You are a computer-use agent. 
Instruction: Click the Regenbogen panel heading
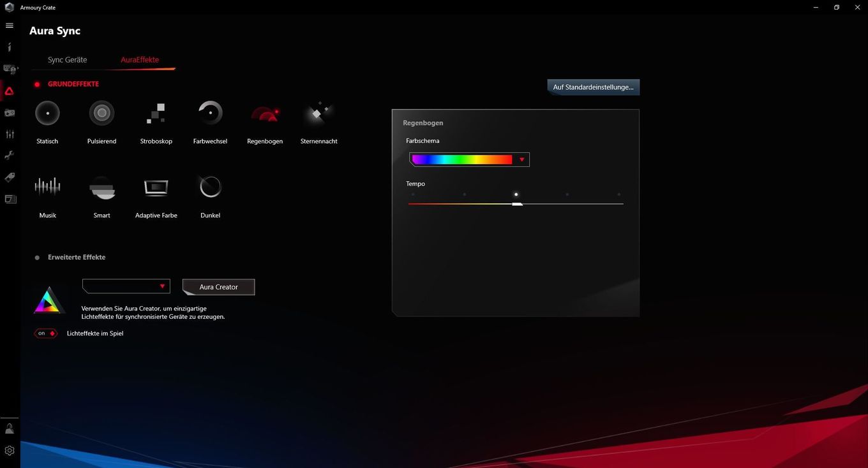tap(423, 123)
